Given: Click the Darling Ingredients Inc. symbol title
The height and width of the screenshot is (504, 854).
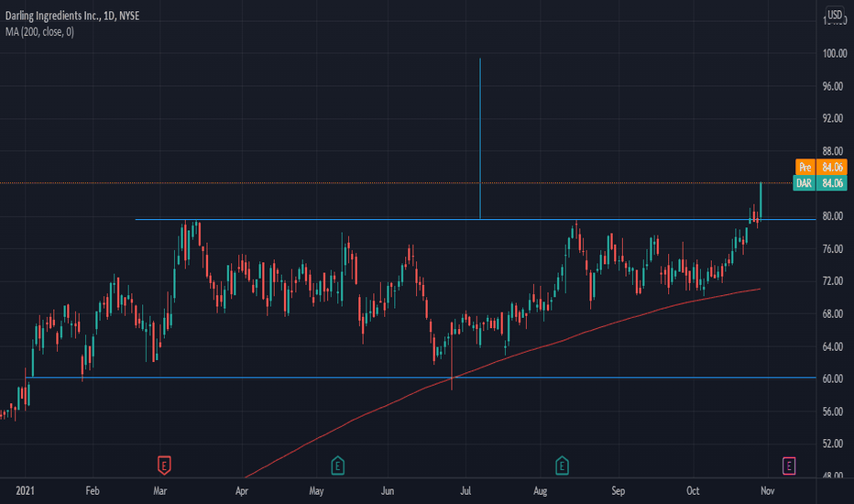Looking at the screenshot, I should pyautogui.click(x=72, y=16).
